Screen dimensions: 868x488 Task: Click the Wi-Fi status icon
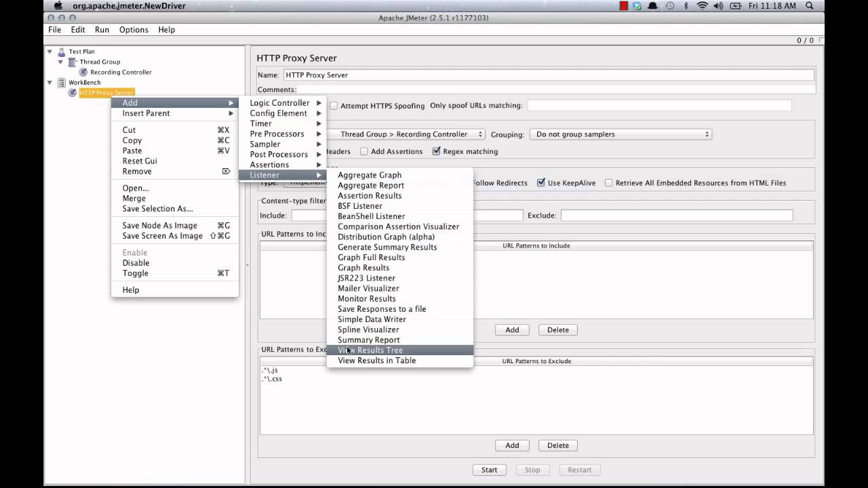pyautogui.click(x=703, y=6)
